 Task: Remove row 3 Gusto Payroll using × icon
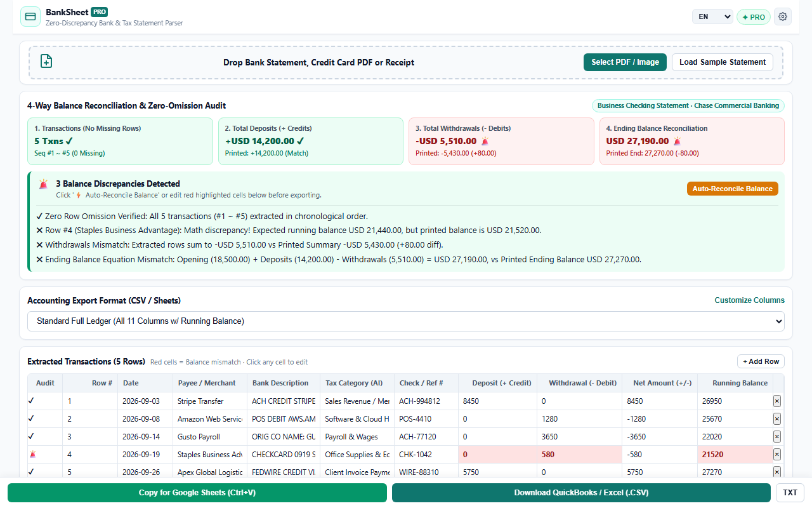777,436
